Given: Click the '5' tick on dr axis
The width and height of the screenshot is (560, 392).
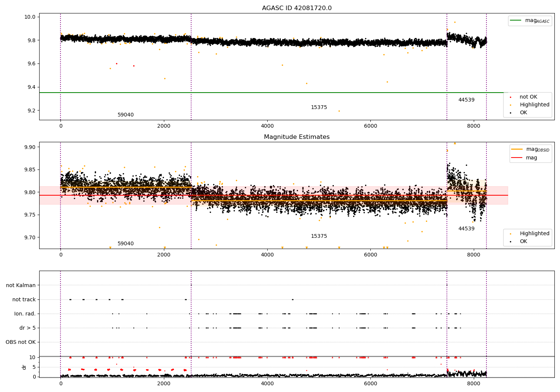Looking at the screenshot, I should point(34,367).
